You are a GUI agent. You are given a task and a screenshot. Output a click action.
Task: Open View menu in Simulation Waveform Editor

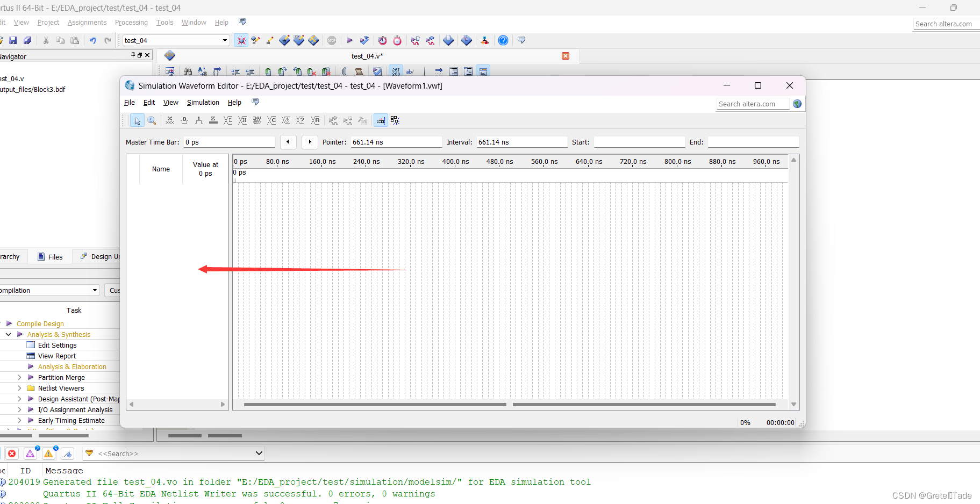pos(171,103)
